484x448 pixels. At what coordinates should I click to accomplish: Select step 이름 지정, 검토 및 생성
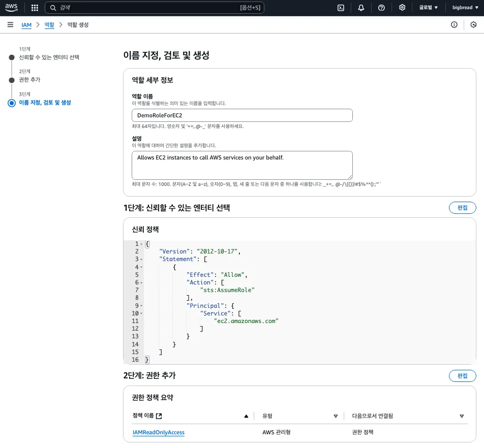tap(45, 103)
